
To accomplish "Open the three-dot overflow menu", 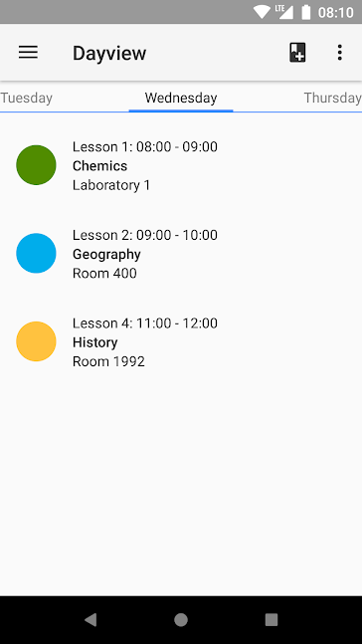I will [339, 53].
